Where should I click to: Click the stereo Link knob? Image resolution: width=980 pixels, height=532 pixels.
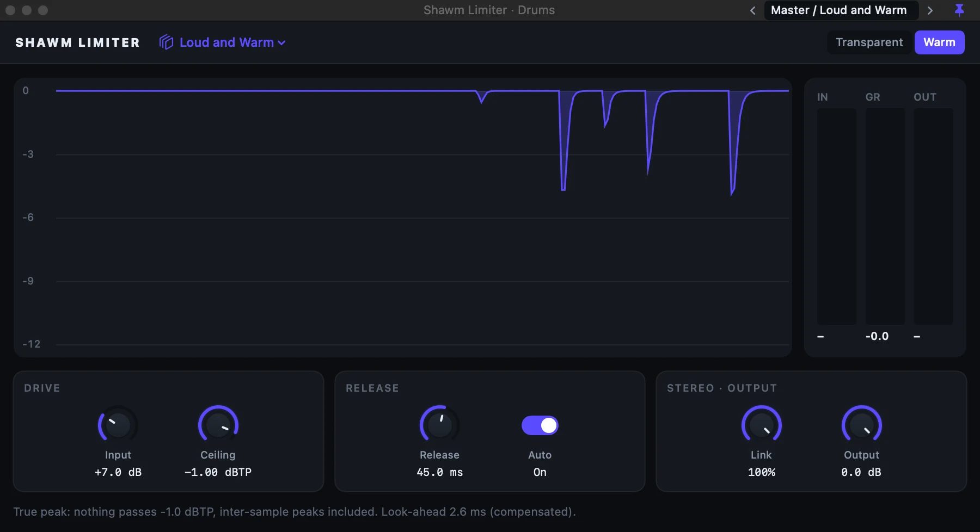pyautogui.click(x=761, y=425)
